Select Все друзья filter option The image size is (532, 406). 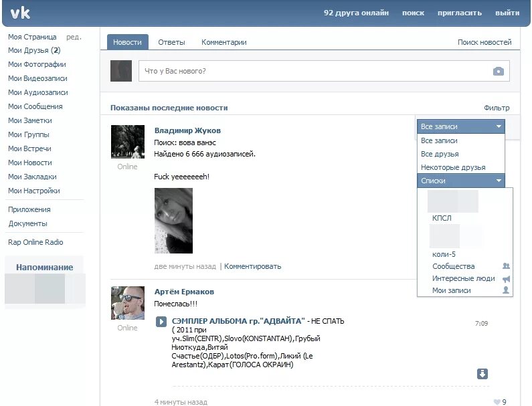pos(461,154)
